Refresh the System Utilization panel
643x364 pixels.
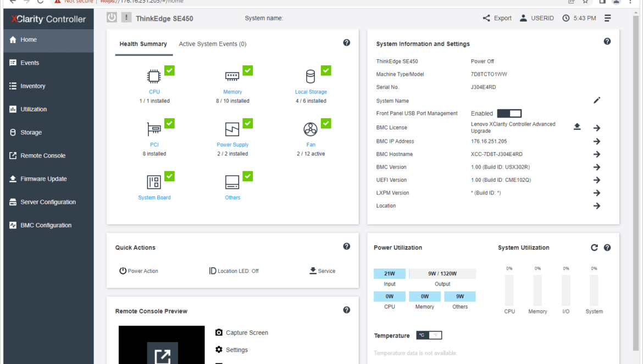(594, 247)
